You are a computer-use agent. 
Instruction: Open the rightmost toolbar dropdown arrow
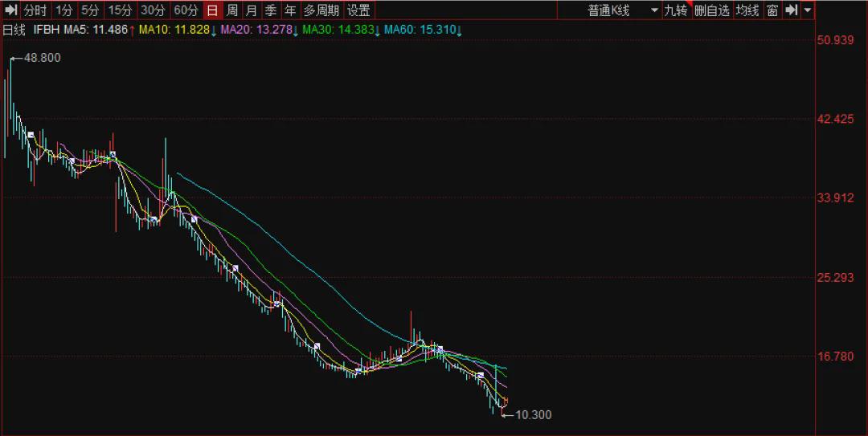coord(807,10)
